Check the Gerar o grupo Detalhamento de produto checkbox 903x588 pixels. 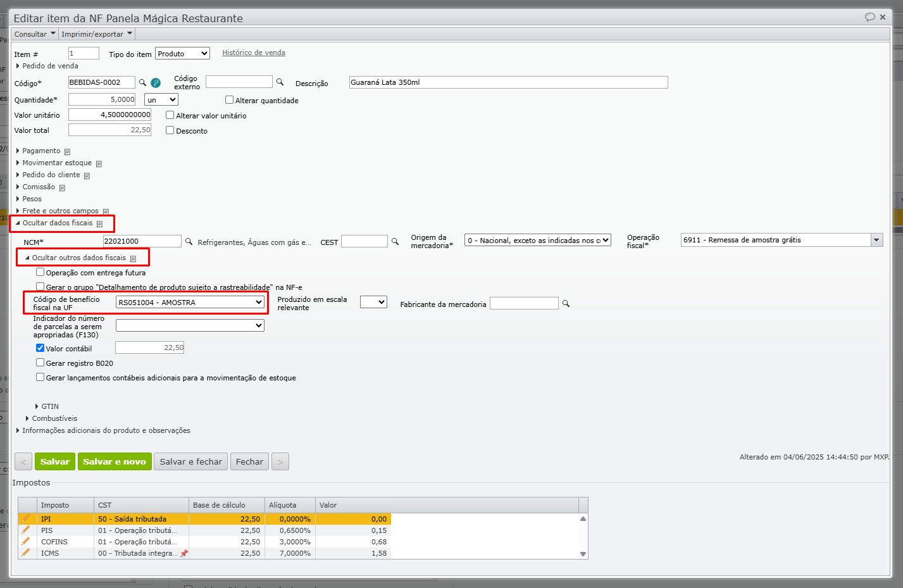tap(40, 287)
